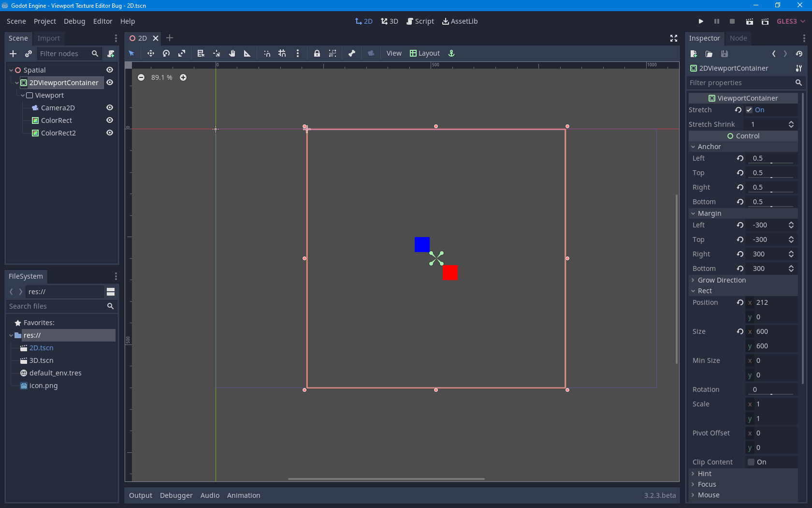Viewport: 812px width, 508px height.
Task: Open the bone editing tool
Action: tap(351, 53)
